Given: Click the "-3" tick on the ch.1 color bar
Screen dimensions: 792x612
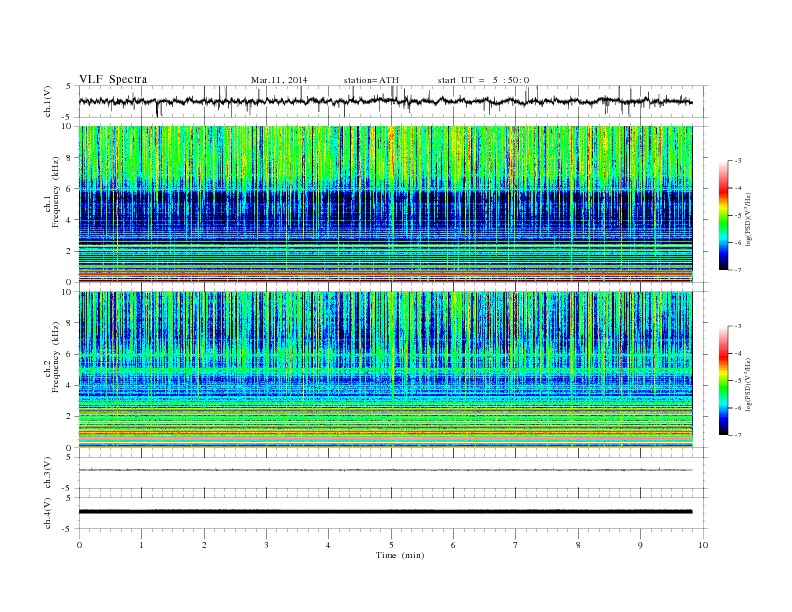Looking at the screenshot, I should click(x=738, y=161).
